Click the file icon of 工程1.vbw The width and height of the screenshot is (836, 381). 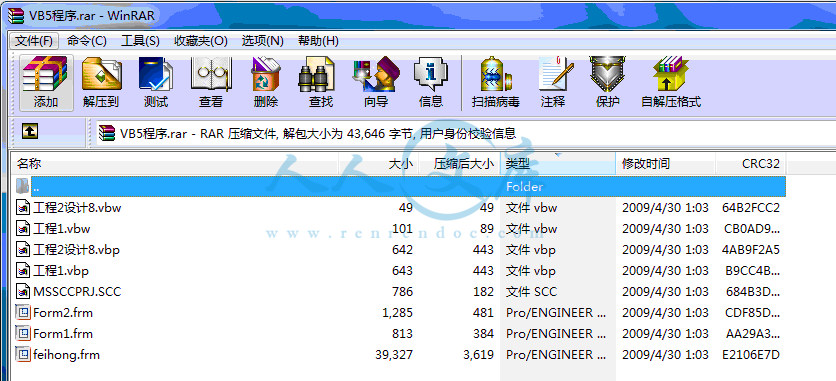pos(22,229)
